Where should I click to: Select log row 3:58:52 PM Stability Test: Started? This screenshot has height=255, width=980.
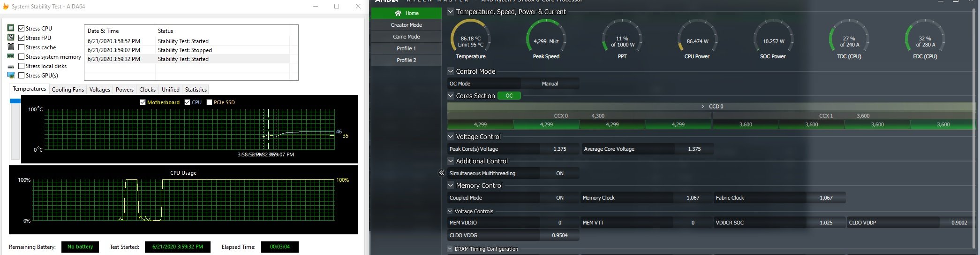click(x=187, y=41)
